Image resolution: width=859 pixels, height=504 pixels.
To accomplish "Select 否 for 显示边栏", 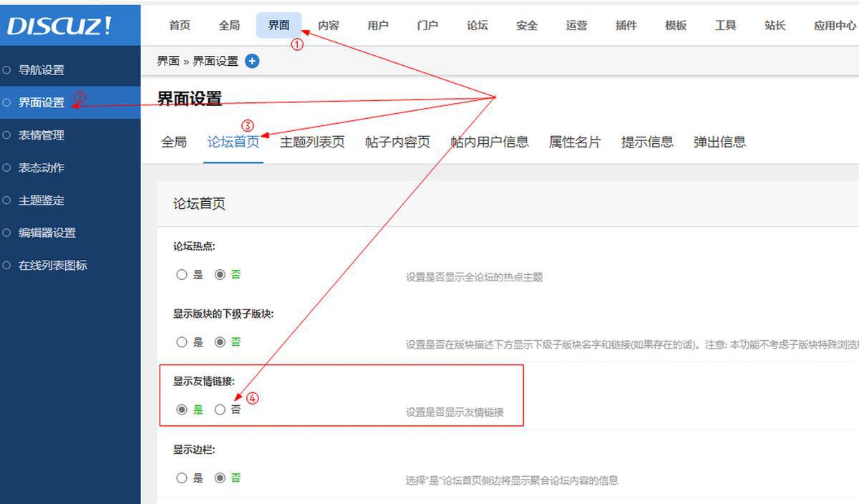I will click(220, 478).
